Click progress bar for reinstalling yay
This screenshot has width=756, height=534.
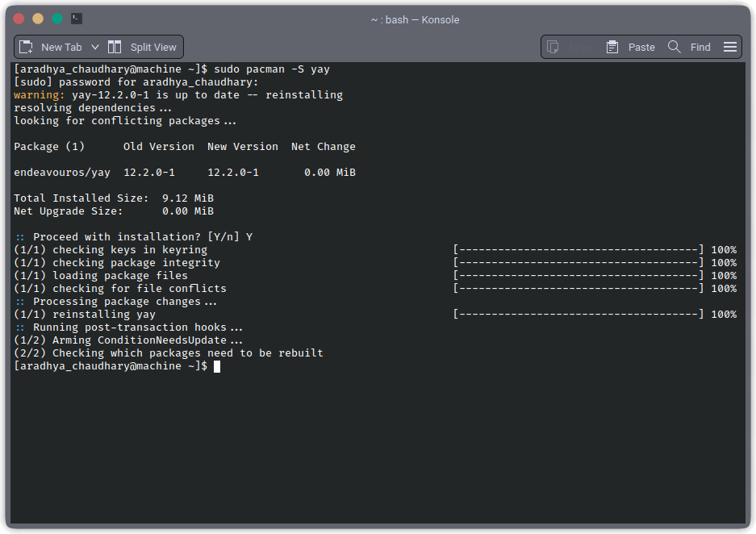point(578,315)
